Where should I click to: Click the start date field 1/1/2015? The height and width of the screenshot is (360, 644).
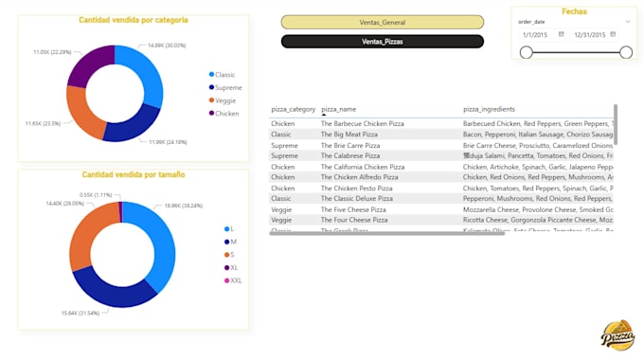(536, 35)
